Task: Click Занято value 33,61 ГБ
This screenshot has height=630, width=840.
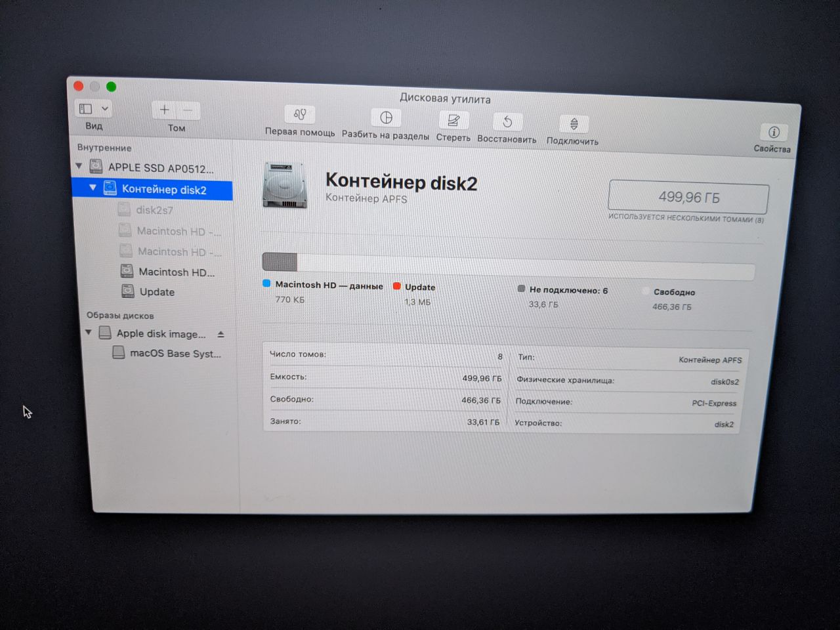Action: (x=483, y=422)
